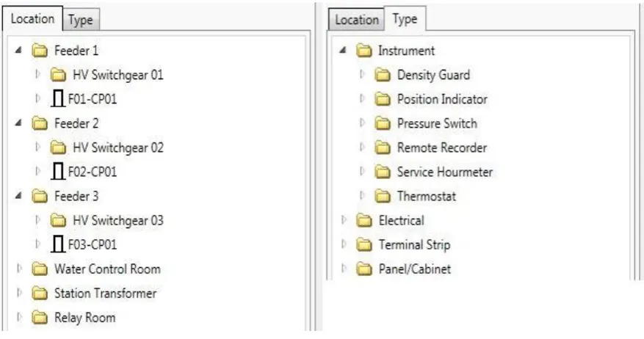Expand the Water Control Room node

(19, 269)
